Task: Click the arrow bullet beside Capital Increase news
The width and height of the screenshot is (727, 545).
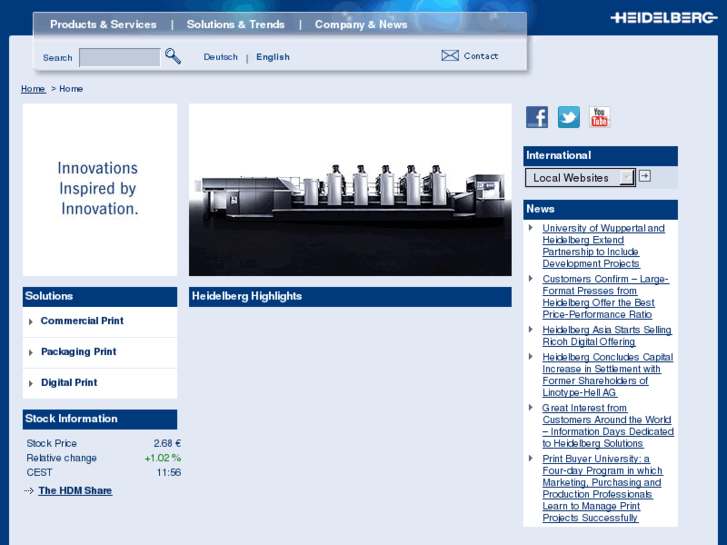Action: [x=531, y=357]
